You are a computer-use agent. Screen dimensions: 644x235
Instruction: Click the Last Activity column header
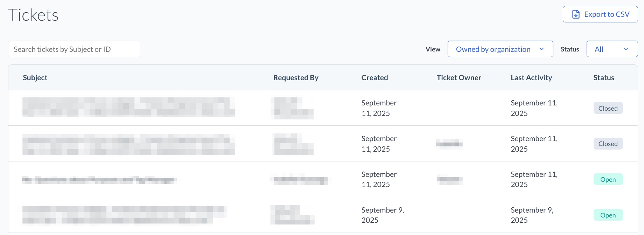click(531, 78)
